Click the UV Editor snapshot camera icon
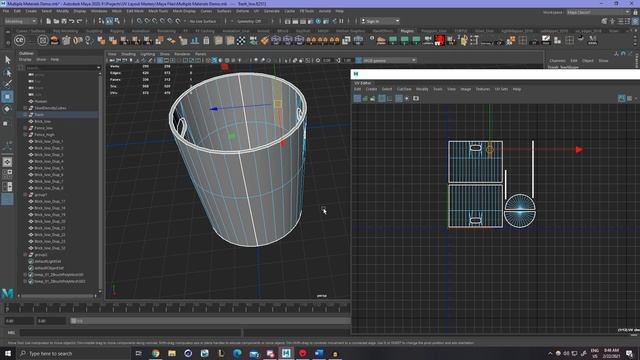The image size is (640, 360). pos(416,98)
